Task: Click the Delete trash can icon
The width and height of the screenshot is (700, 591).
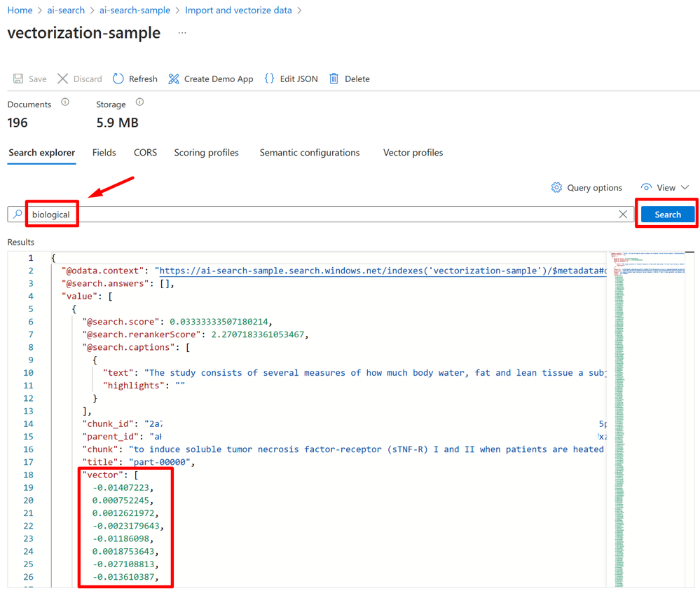Action: [334, 79]
